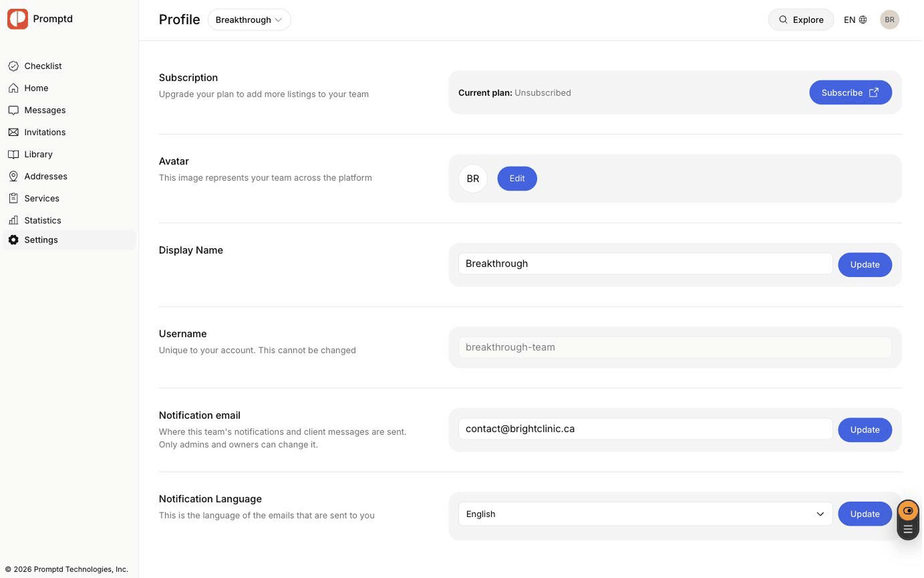Click the globe language icon
Viewport: 924px width, 578px height.
point(863,20)
